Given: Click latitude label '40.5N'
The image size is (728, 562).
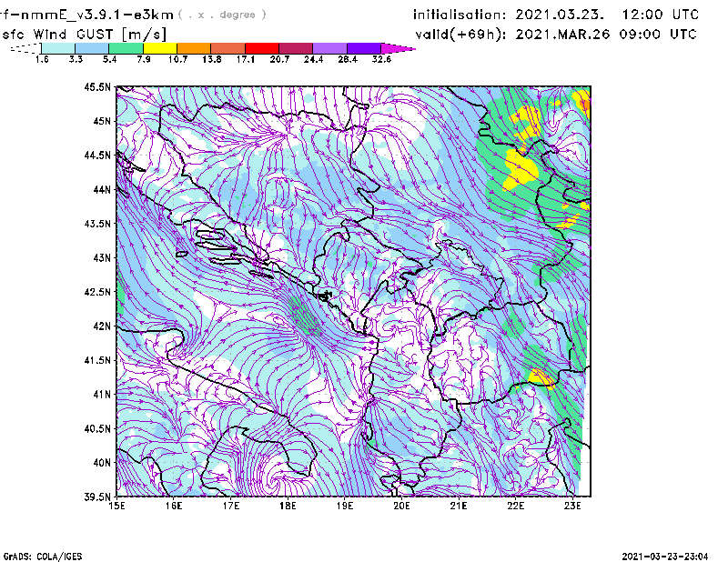Looking at the screenshot, I should [x=97, y=428].
